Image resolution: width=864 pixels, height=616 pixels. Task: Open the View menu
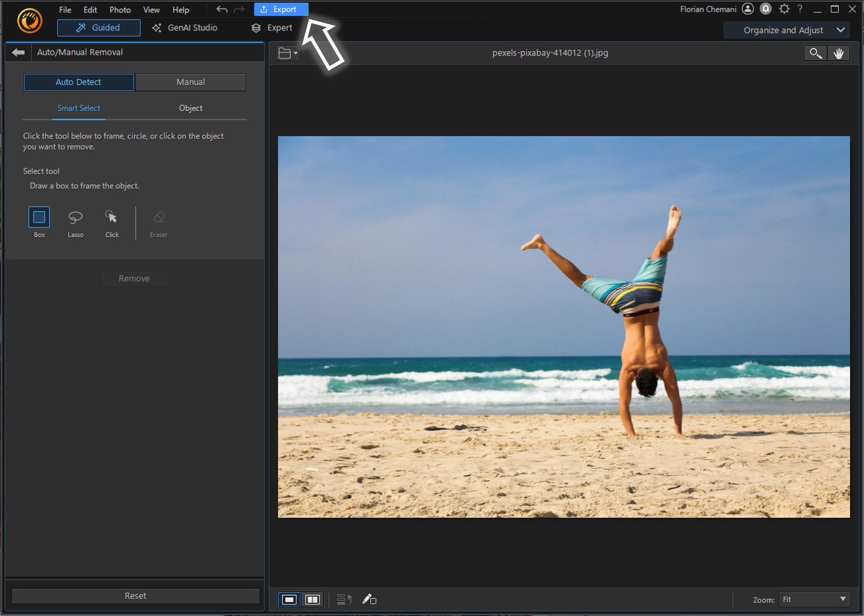(151, 10)
